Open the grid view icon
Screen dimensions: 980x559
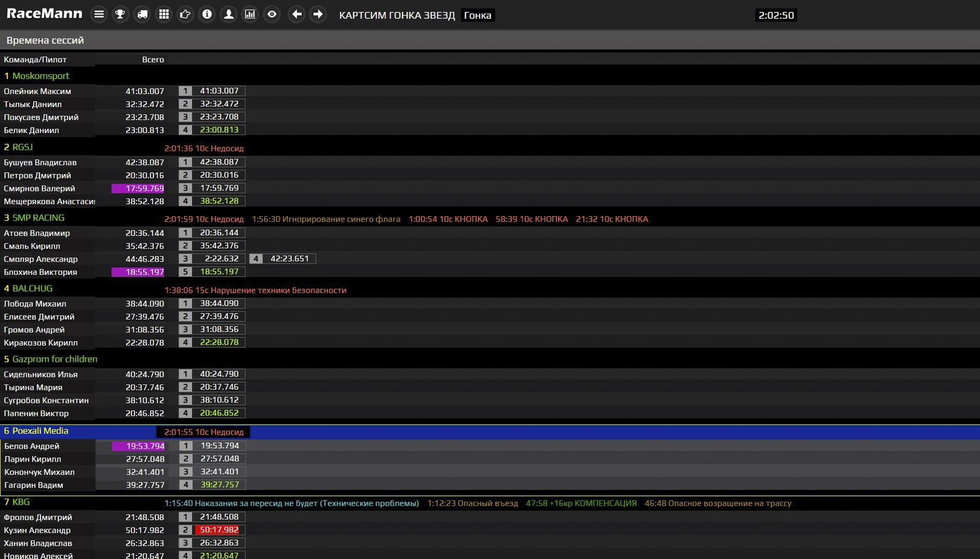[x=164, y=15]
